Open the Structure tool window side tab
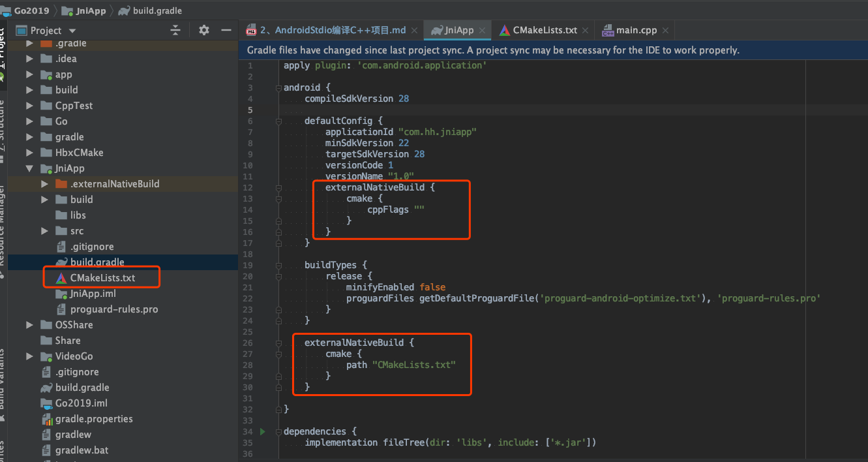 pos(3,131)
